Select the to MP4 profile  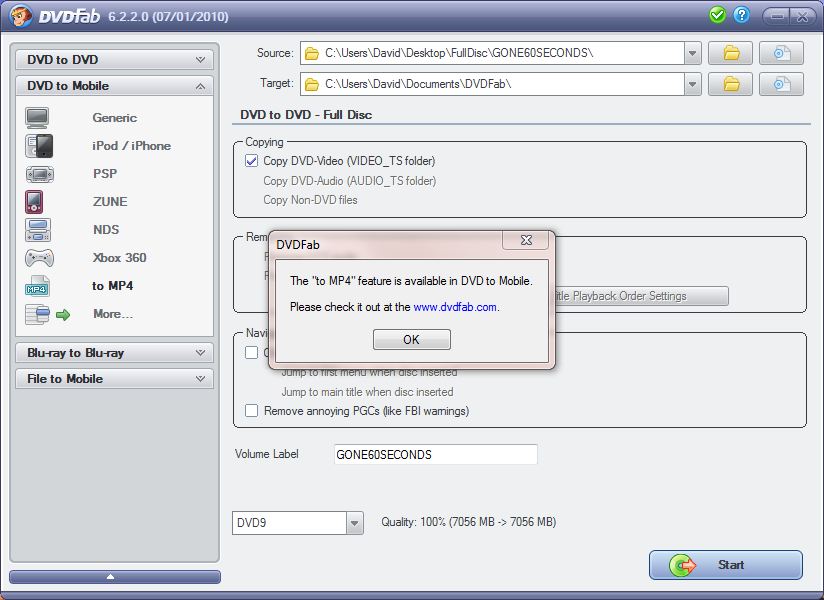coord(112,286)
